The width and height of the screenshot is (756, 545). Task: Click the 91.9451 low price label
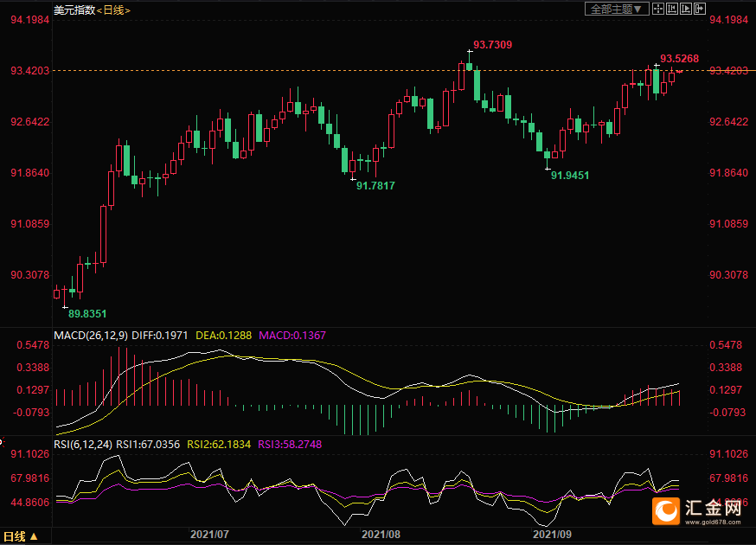570,176
